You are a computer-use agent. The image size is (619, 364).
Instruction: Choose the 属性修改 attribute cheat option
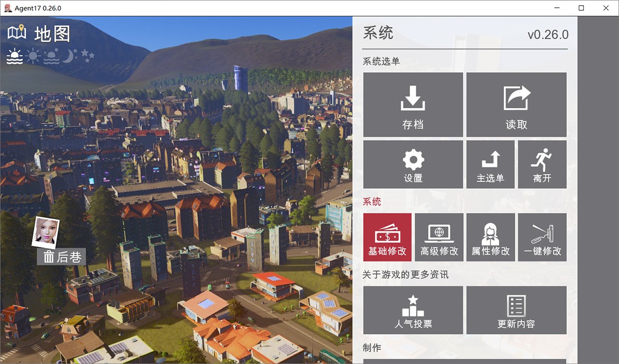coord(491,237)
